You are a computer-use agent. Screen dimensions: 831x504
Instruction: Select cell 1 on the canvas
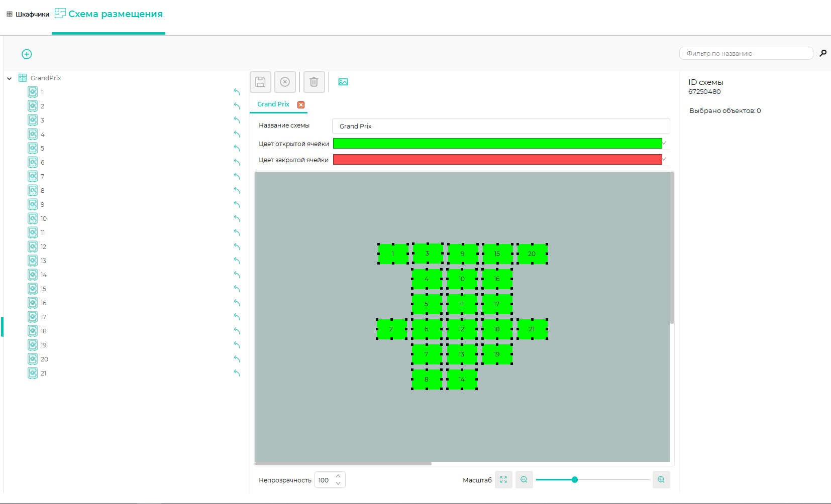(393, 254)
